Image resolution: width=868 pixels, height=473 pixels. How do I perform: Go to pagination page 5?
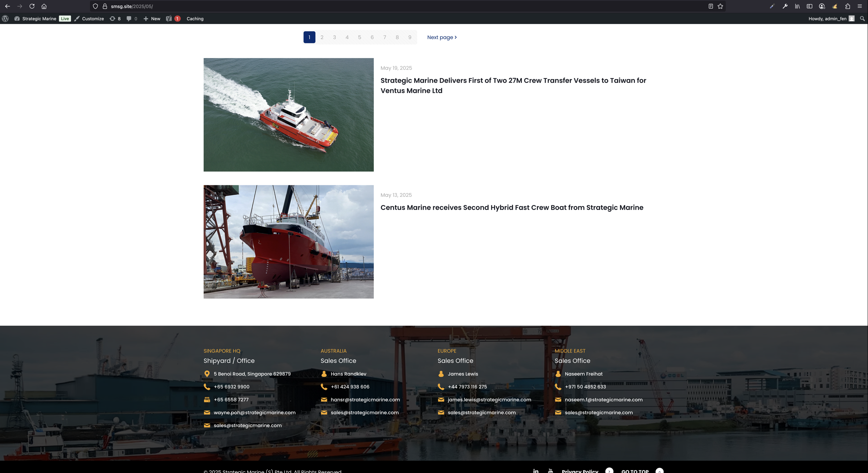359,37
